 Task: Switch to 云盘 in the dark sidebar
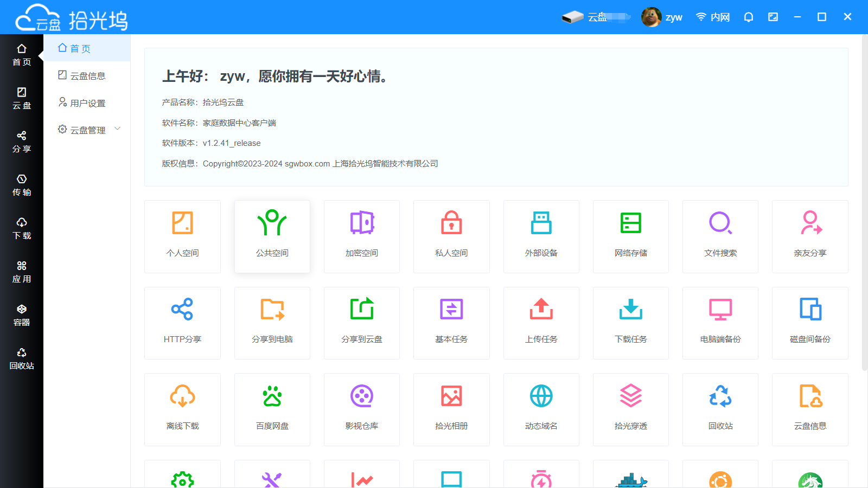coord(22,99)
